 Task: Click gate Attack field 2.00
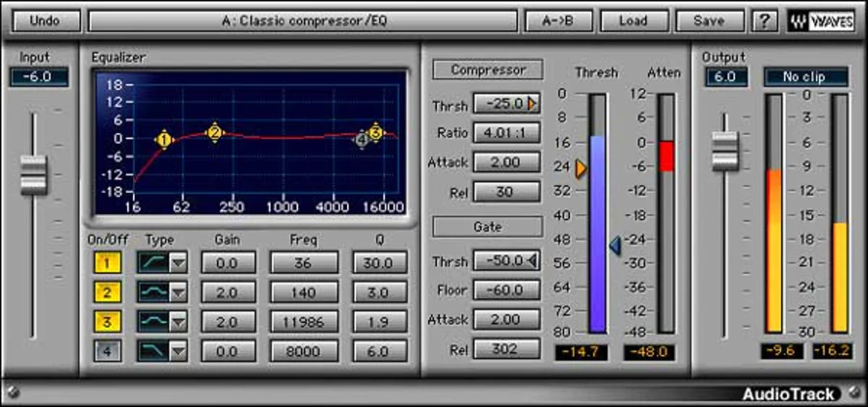pos(506,319)
